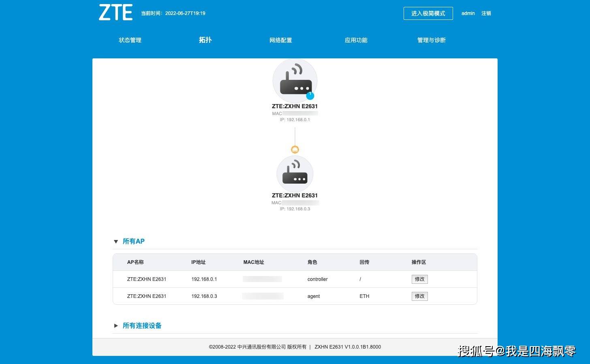Select the agent router icon in topology
The height and width of the screenshot is (364, 590).
(295, 173)
